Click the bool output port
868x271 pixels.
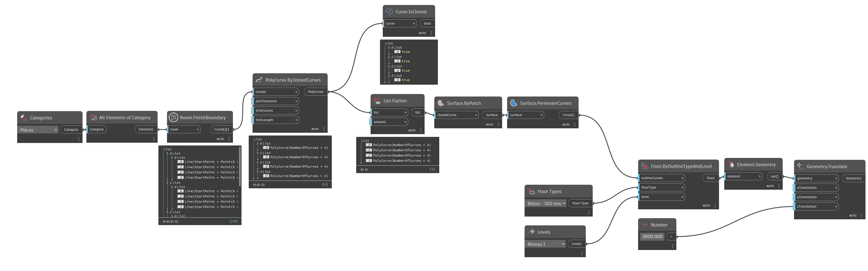[427, 23]
